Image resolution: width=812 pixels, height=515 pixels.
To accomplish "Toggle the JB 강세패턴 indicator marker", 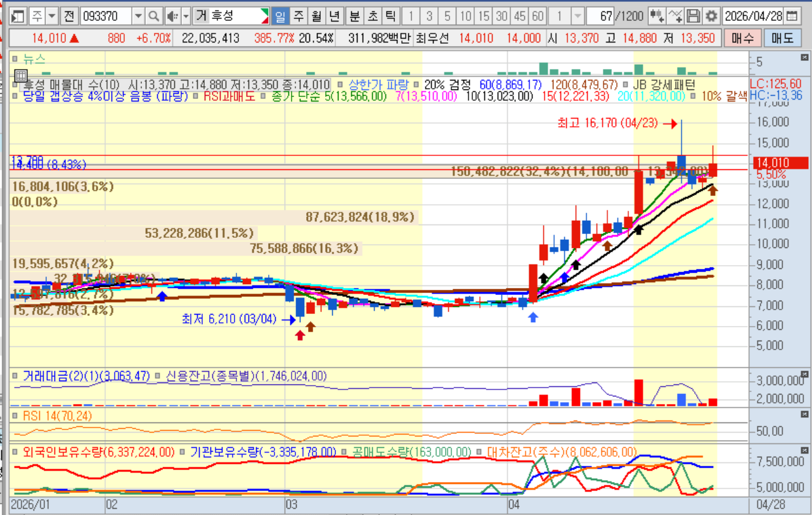I will click(x=627, y=84).
